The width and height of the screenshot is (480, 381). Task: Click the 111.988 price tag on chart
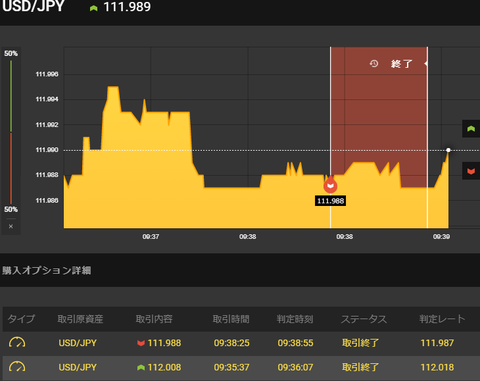click(x=330, y=201)
